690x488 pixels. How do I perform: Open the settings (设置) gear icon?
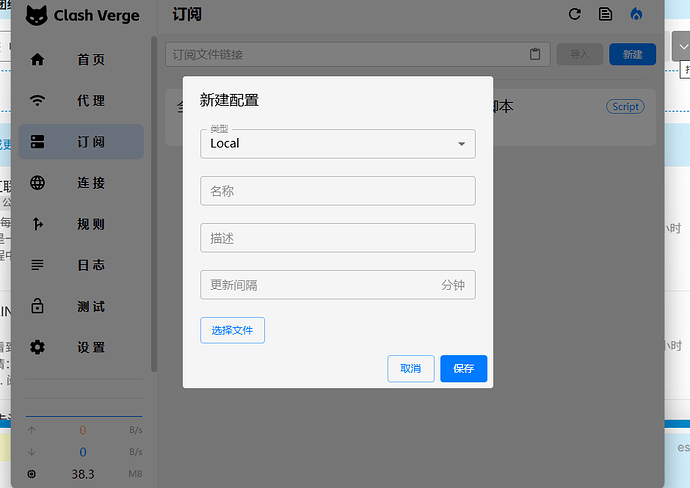click(x=37, y=347)
